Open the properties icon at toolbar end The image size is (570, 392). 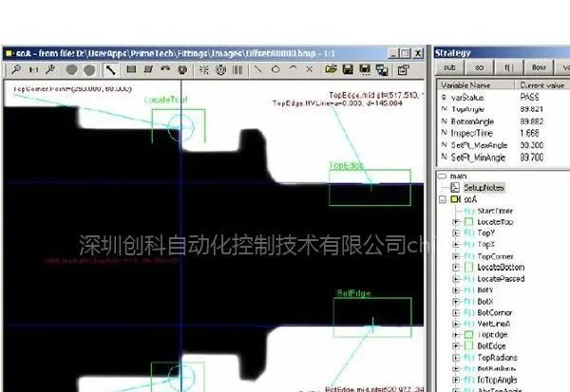[404, 69]
